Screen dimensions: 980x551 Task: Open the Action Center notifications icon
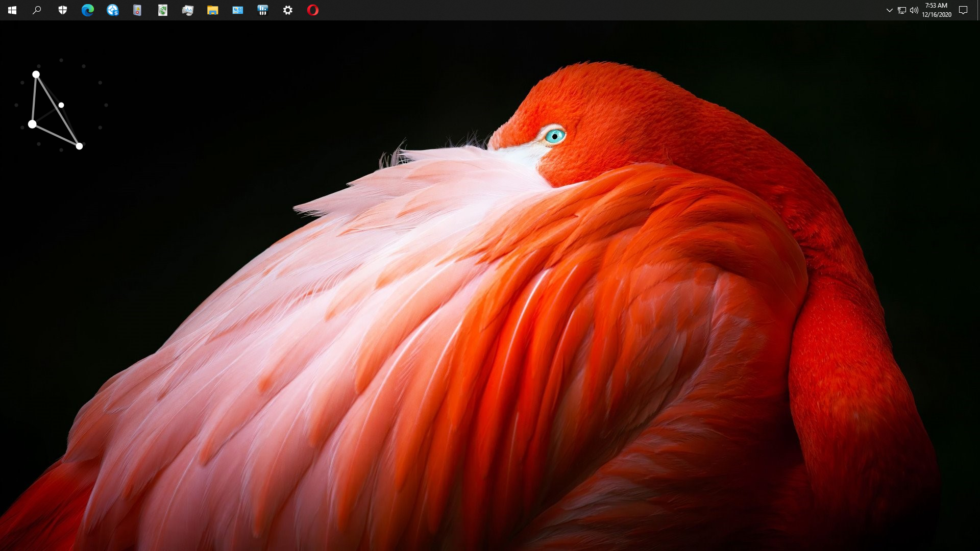(963, 10)
